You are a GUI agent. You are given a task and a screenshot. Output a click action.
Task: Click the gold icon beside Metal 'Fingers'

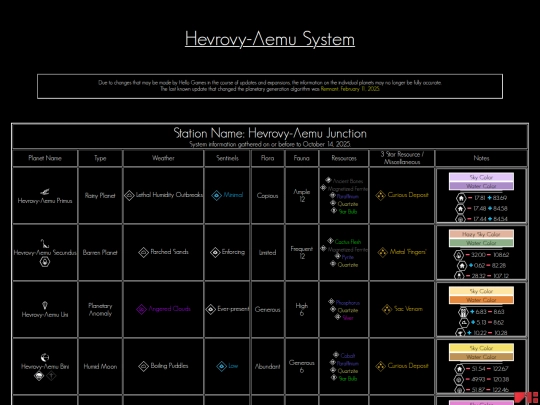click(383, 252)
